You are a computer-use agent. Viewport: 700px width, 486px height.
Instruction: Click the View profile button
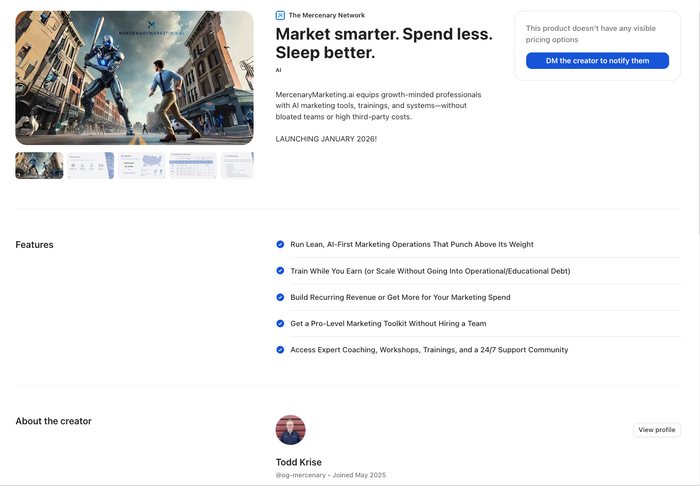click(x=657, y=430)
